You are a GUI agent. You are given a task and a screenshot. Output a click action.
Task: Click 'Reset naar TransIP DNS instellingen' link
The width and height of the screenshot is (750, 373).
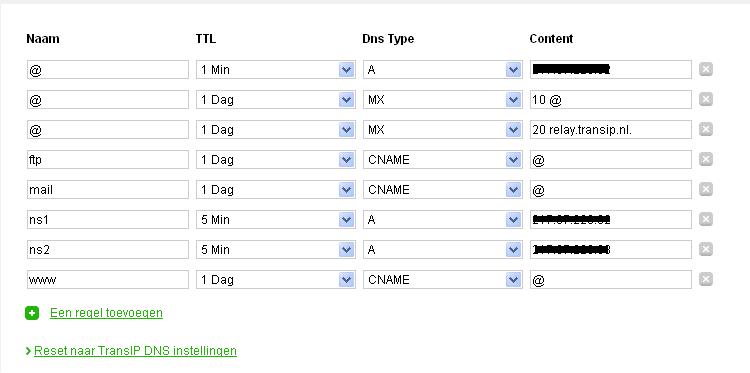[x=135, y=351]
